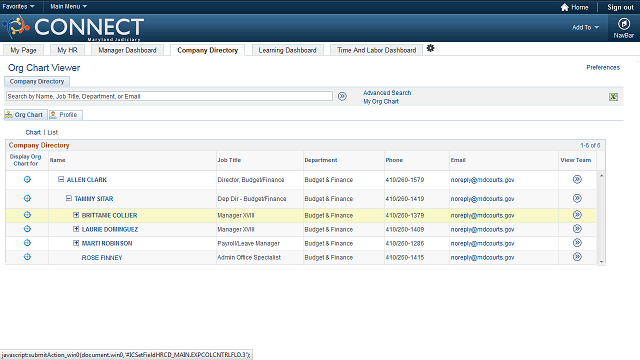
Task: Click 'Admin Office Specialist' job title cell
Action: coord(249,258)
